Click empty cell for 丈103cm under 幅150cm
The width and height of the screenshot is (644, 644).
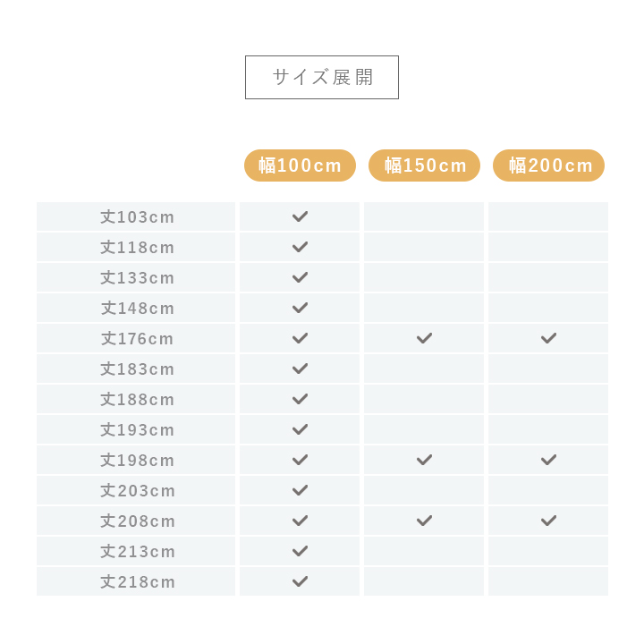(424, 216)
